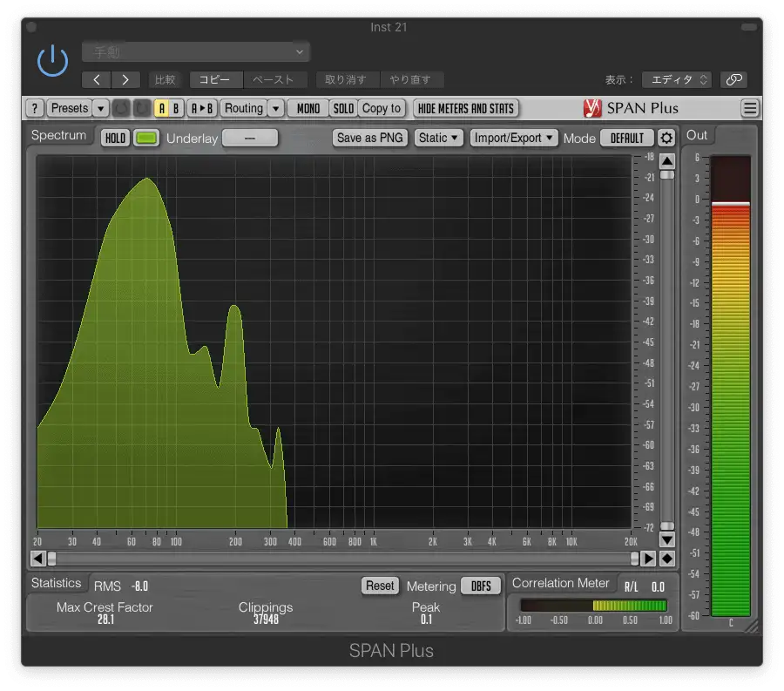
Task: Expand the Presets dropdown arrow
Action: [x=100, y=108]
